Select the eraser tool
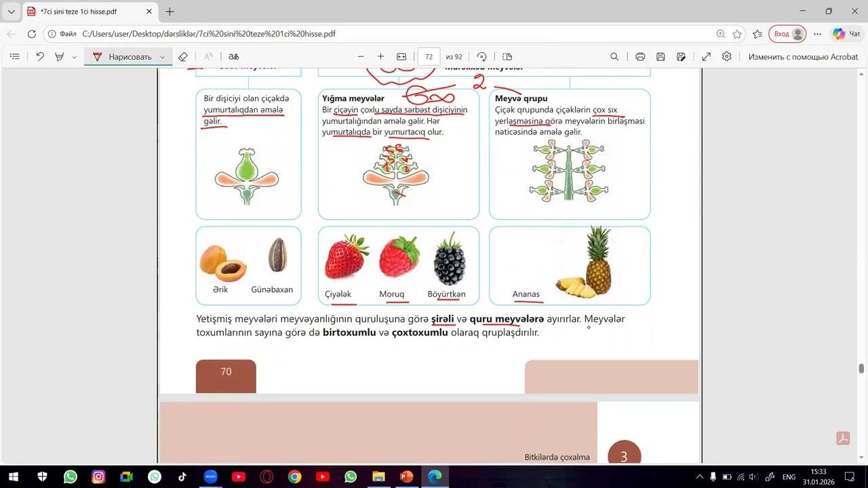Viewport: 868px width, 488px height. click(182, 57)
